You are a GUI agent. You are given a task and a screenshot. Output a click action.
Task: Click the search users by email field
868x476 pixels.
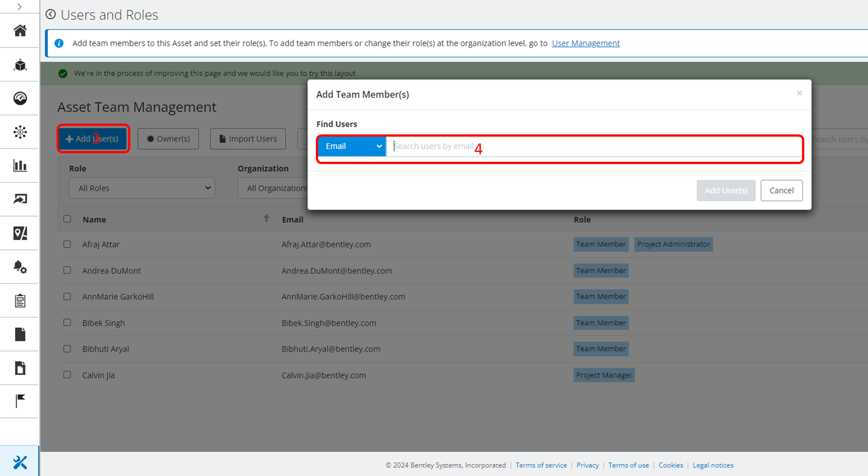[539, 146]
